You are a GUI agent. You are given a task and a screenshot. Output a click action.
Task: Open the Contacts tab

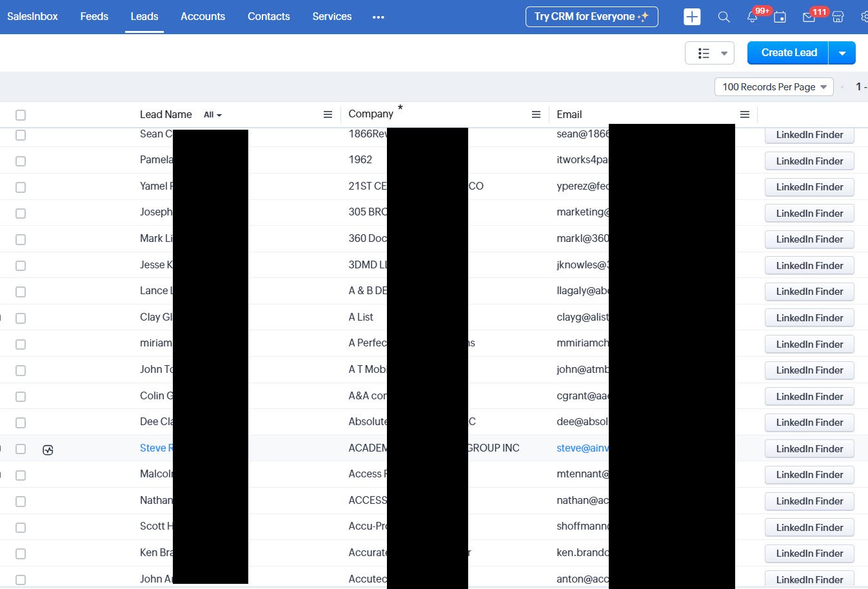tap(269, 17)
